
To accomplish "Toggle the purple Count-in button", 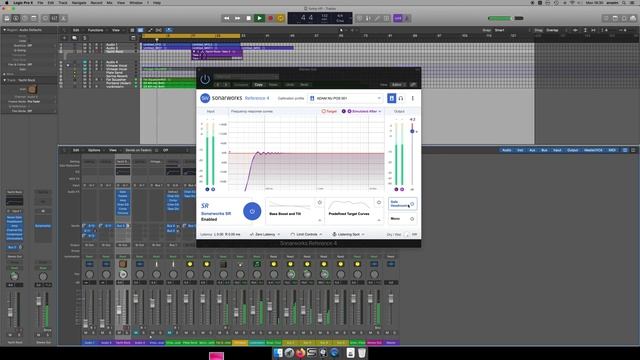I will [398, 18].
